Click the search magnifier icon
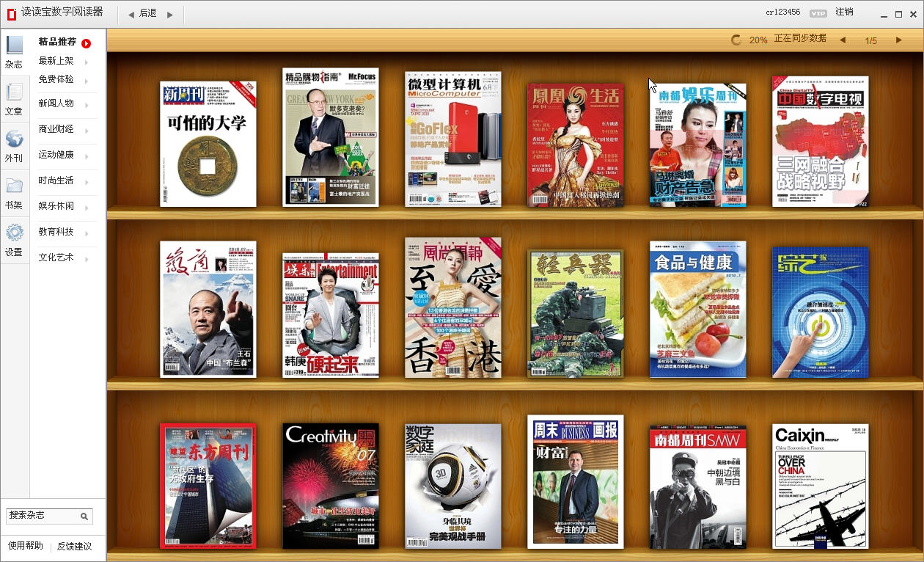Image resolution: width=924 pixels, height=562 pixels. click(x=84, y=517)
